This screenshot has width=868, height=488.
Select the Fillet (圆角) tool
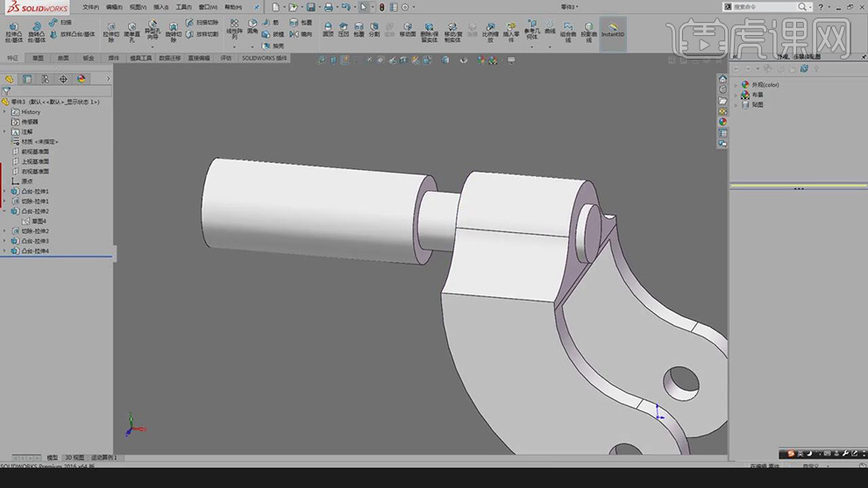(x=253, y=26)
